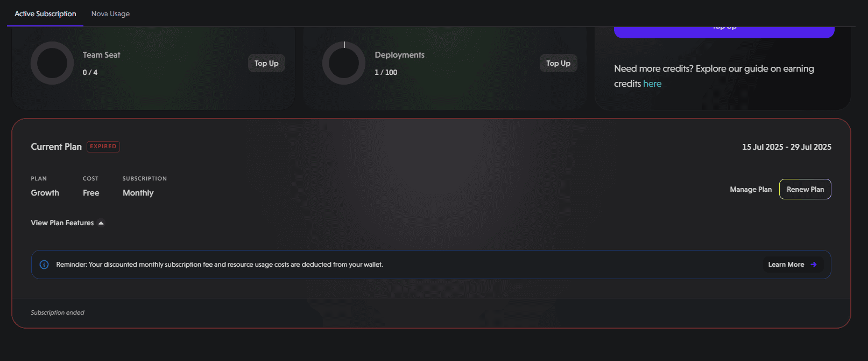Click the Learn More button

[793, 265]
